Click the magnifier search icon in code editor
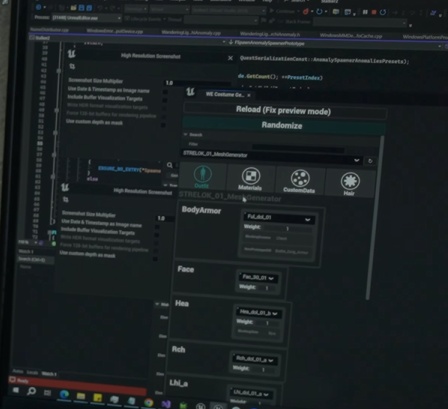The image size is (448, 409). (170, 165)
